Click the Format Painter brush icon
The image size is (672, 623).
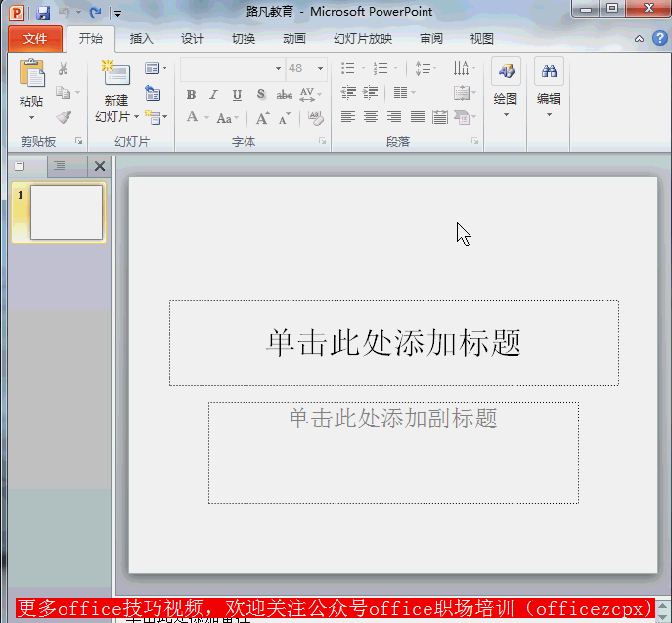pos(64,117)
